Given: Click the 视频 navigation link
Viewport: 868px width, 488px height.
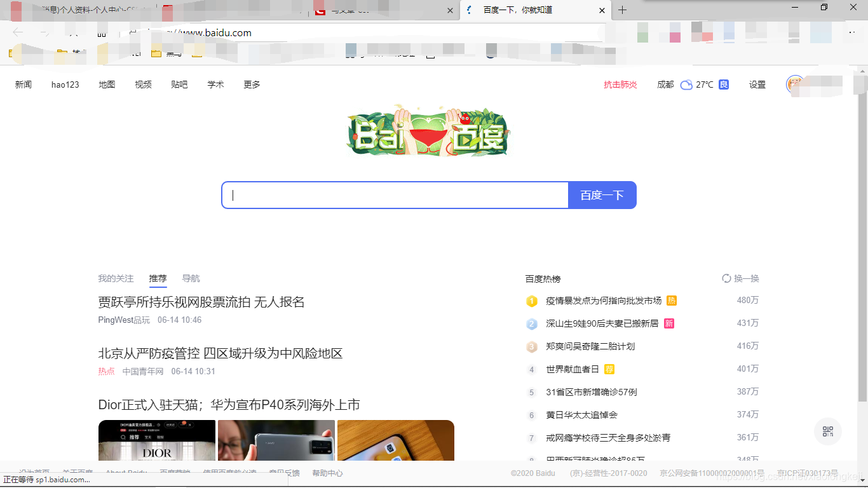Looking at the screenshot, I should click(x=144, y=85).
